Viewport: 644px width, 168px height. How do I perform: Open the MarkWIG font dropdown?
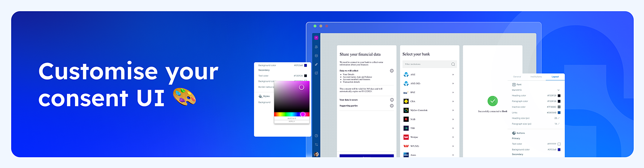tap(536, 90)
